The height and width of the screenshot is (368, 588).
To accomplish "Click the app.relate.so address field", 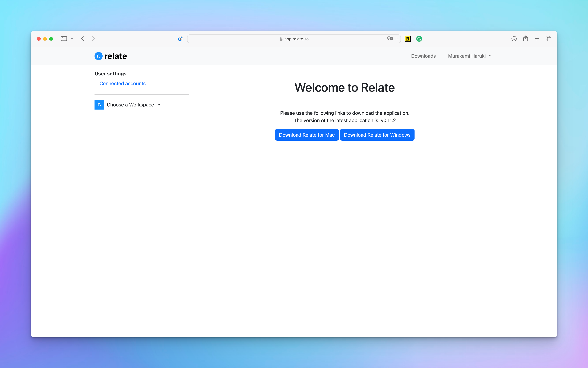I will coord(294,39).
